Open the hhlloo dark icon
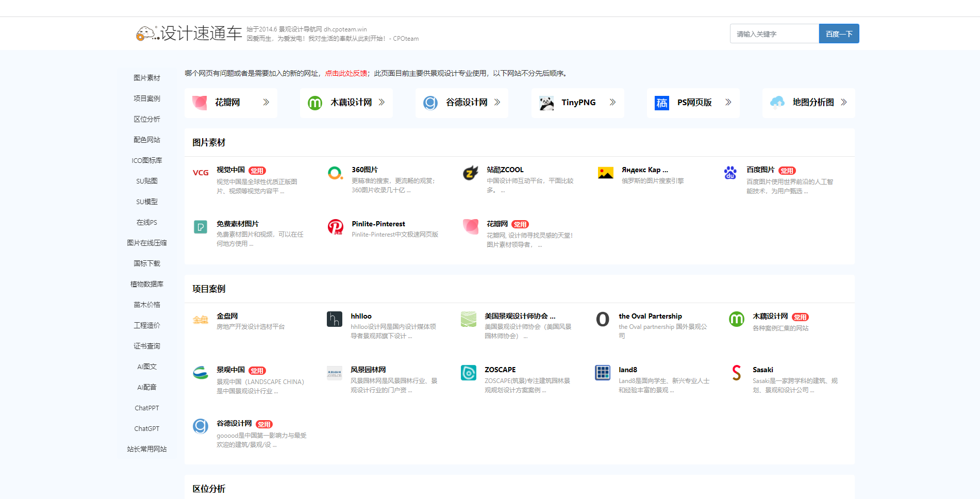This screenshot has height=499, width=980. coord(335,319)
